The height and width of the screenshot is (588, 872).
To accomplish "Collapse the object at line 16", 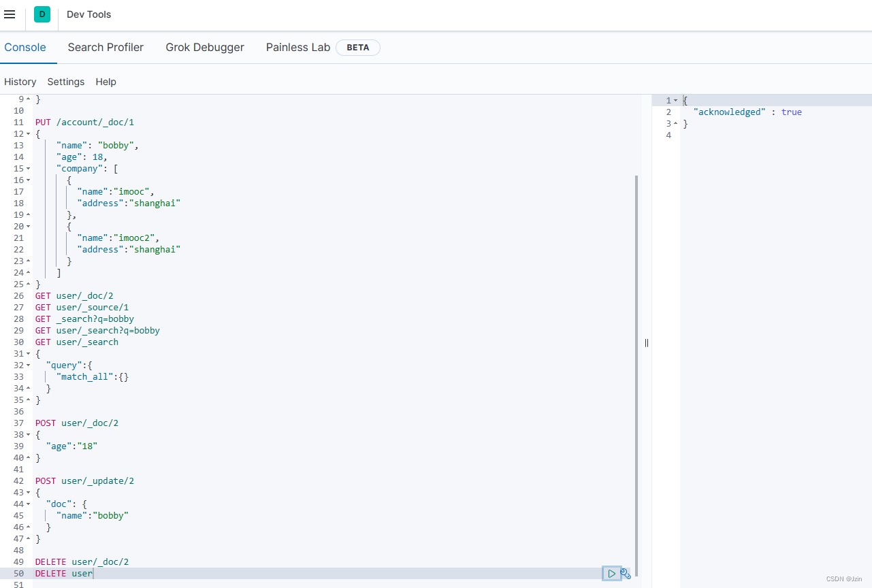I will 28,180.
